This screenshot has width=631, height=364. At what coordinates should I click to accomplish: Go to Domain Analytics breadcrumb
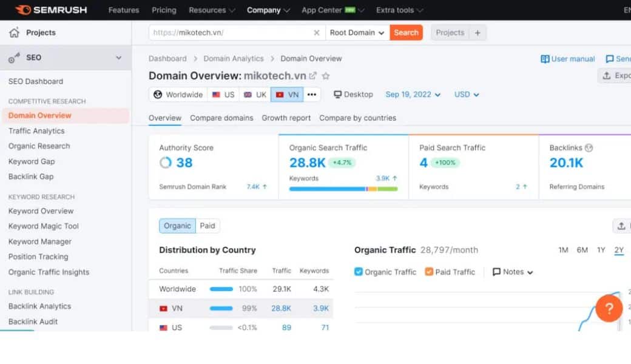234,59
